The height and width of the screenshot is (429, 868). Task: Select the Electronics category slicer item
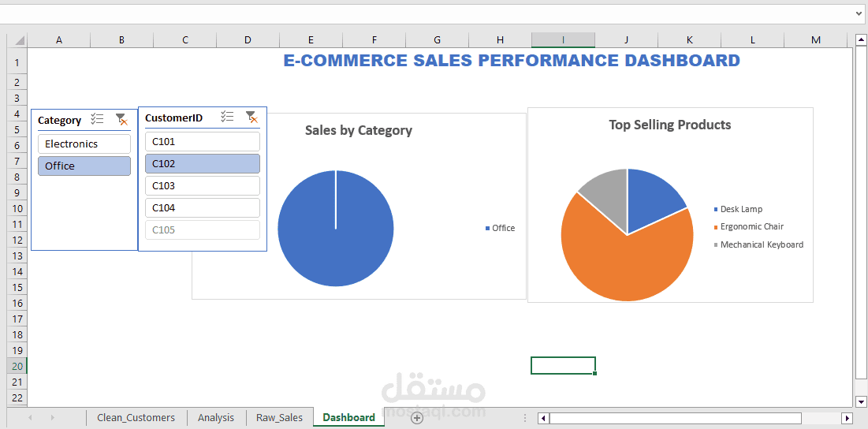tap(84, 144)
